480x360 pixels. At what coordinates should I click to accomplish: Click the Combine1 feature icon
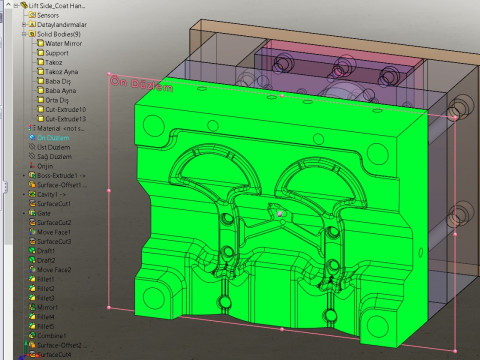click(32, 335)
